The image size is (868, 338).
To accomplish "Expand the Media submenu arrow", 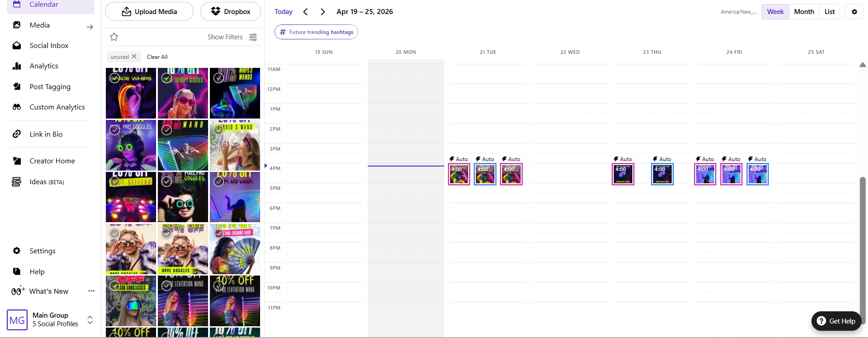I will [90, 27].
